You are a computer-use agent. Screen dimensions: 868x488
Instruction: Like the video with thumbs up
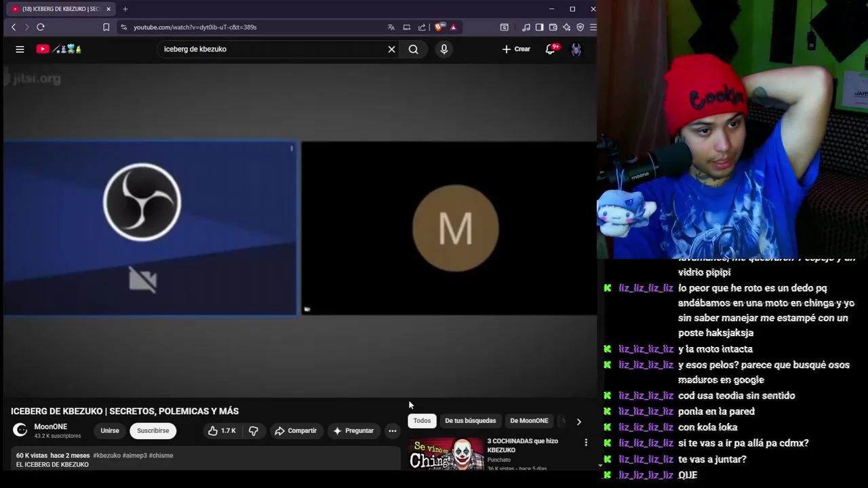click(x=222, y=430)
